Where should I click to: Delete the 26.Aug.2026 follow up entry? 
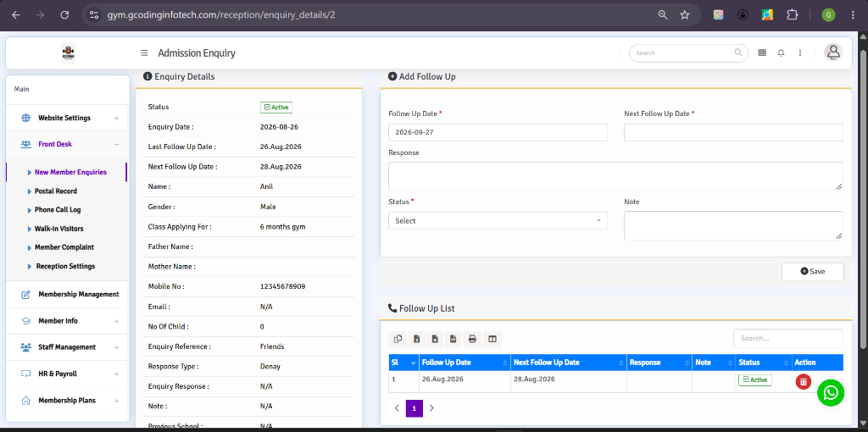pos(804,381)
